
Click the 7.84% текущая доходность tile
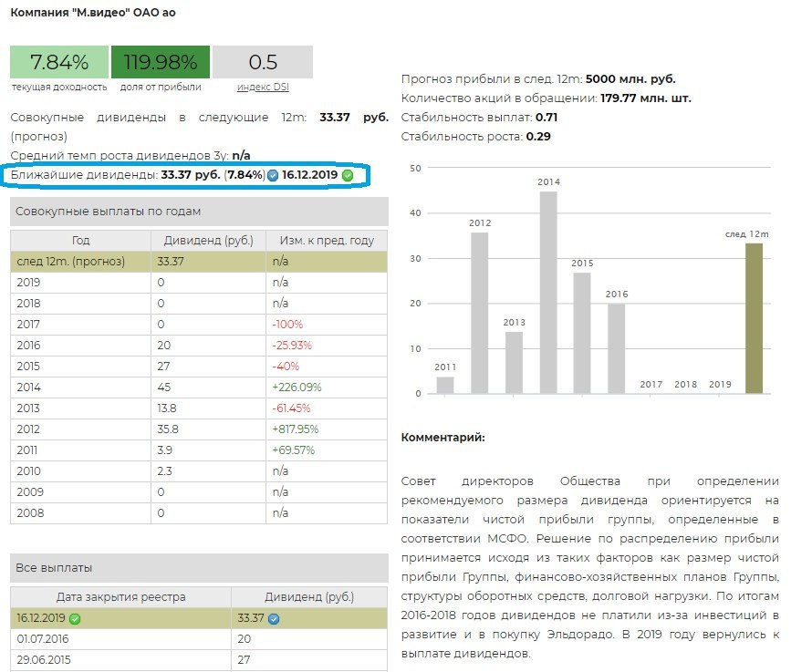(59, 62)
